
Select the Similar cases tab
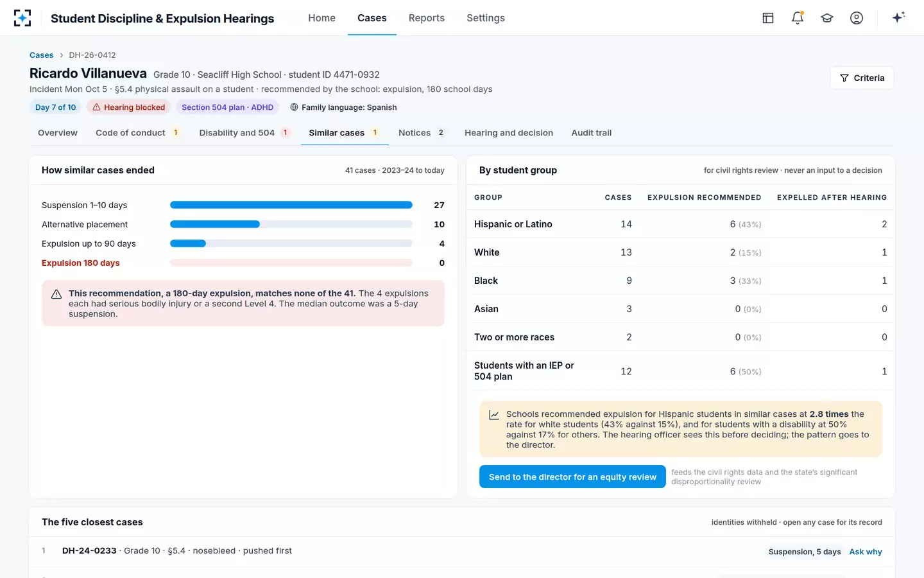point(345,133)
